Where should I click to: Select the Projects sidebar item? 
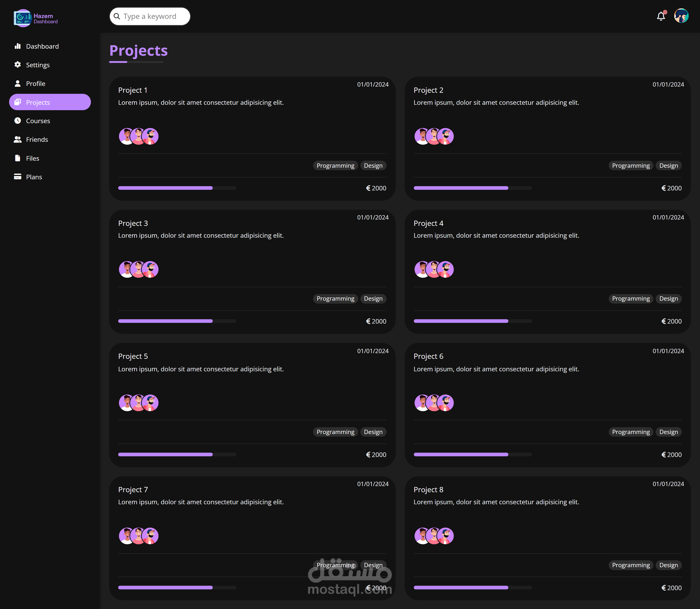50,102
